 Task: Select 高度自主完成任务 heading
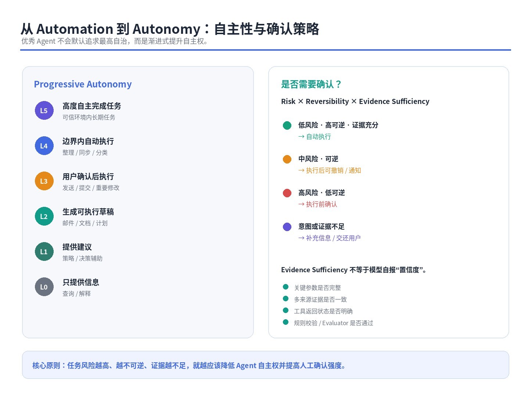(x=91, y=106)
